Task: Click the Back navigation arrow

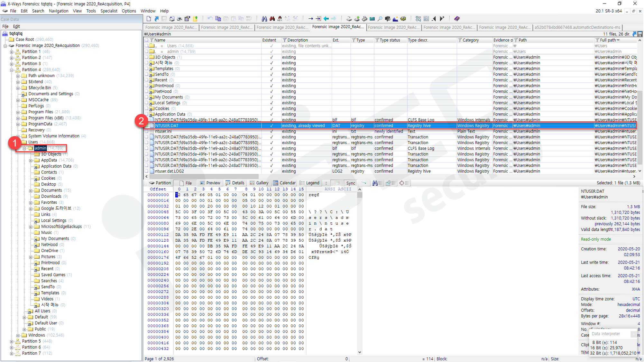Action: (326, 19)
